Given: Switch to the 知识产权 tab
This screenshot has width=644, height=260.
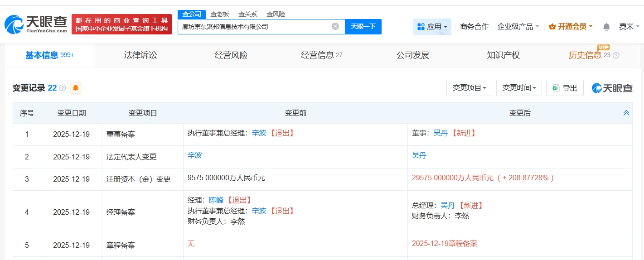Looking at the screenshot, I should [x=503, y=55].
